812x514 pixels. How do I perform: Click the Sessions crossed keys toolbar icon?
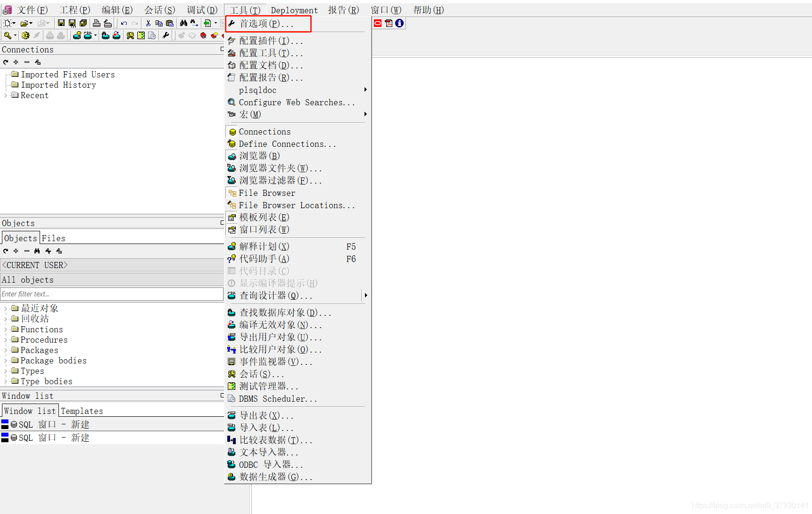coord(130,35)
